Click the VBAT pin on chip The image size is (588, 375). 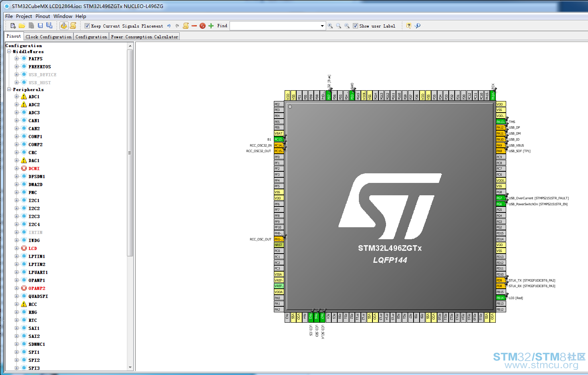click(x=279, y=133)
